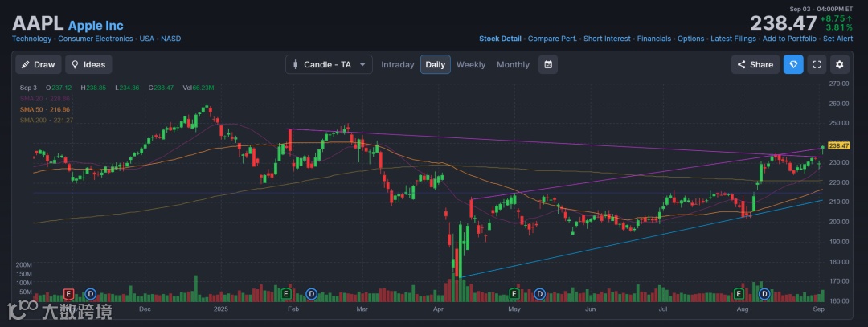Click the blue diamond premium icon
Screen dimensions: 868x327
(x=793, y=65)
